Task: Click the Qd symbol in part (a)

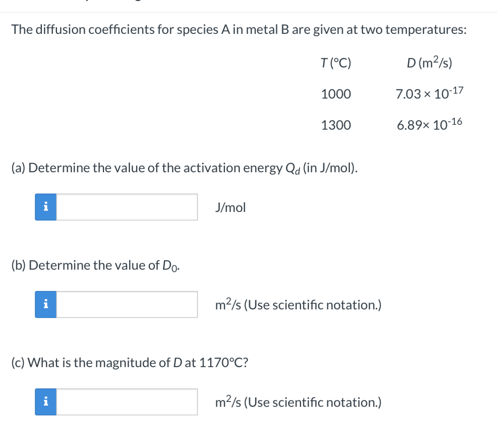Action: tap(293, 169)
